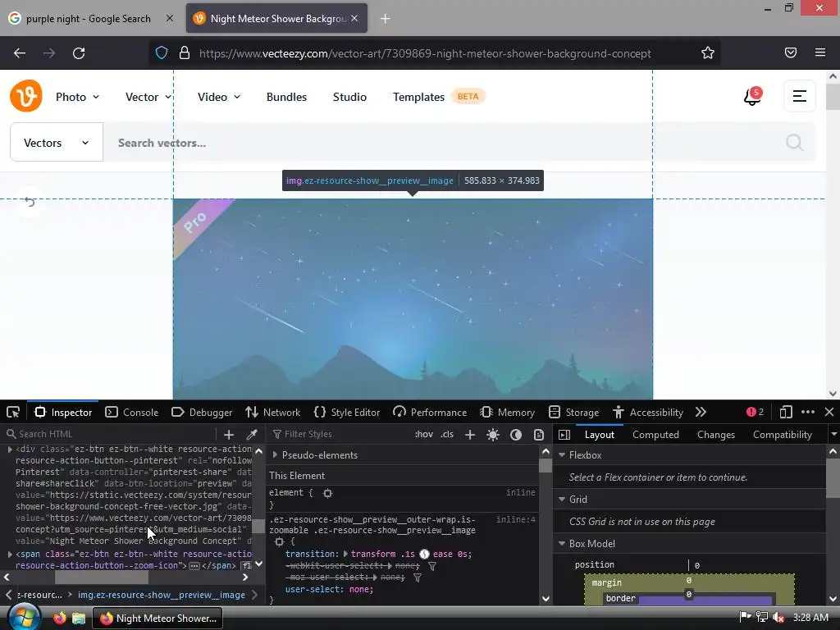
Task: Collapse the three-pane inspector sidebar toggle
Action: click(564, 435)
